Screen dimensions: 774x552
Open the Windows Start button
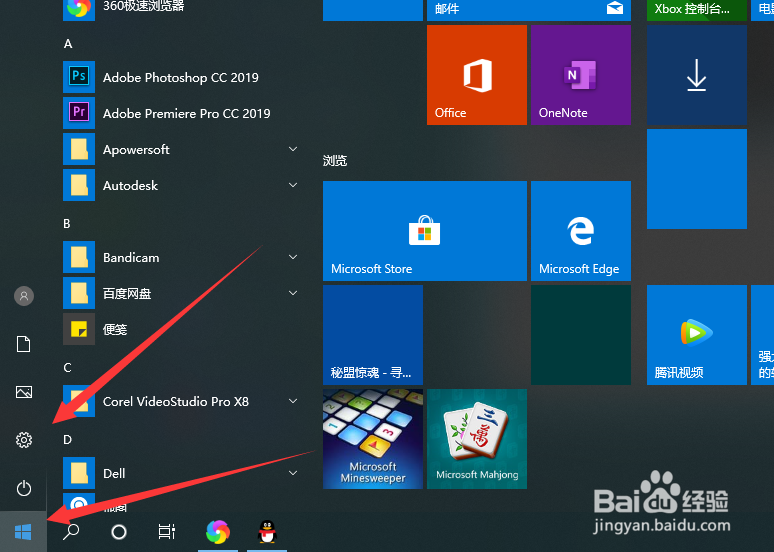23,532
